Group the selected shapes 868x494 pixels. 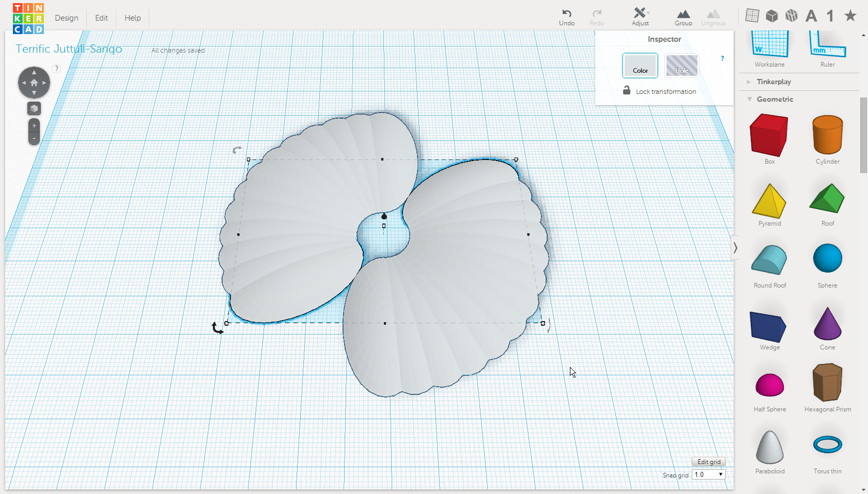point(683,17)
